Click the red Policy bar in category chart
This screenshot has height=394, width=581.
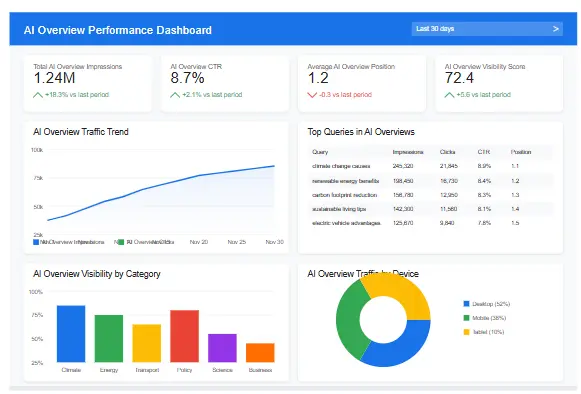point(185,336)
